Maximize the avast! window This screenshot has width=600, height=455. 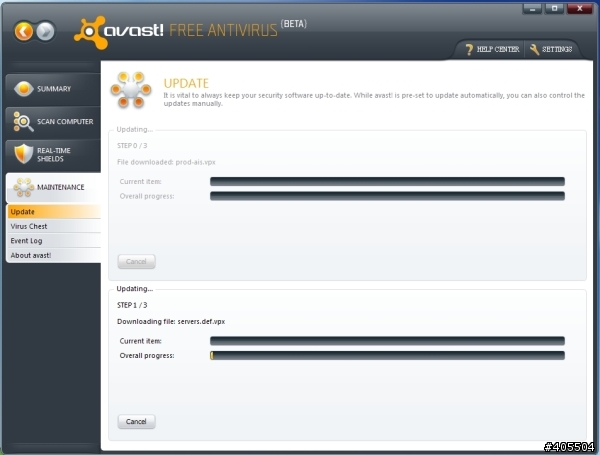coord(554,8)
